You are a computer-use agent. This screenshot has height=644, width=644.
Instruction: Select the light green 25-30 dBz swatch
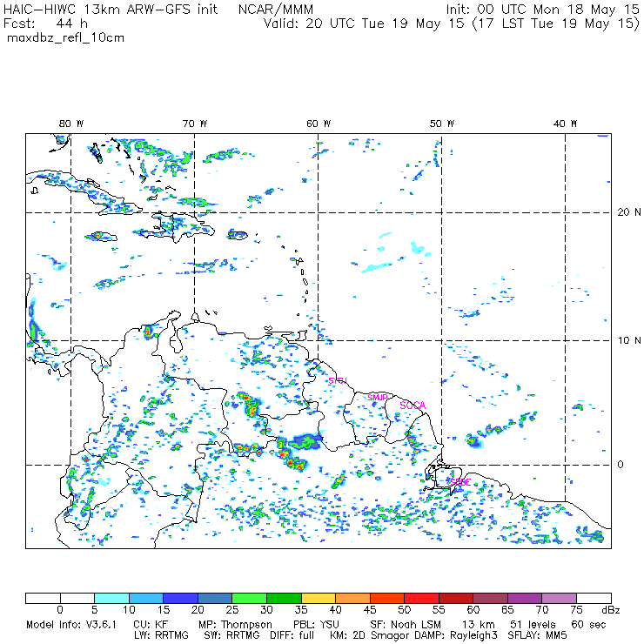[249, 598]
